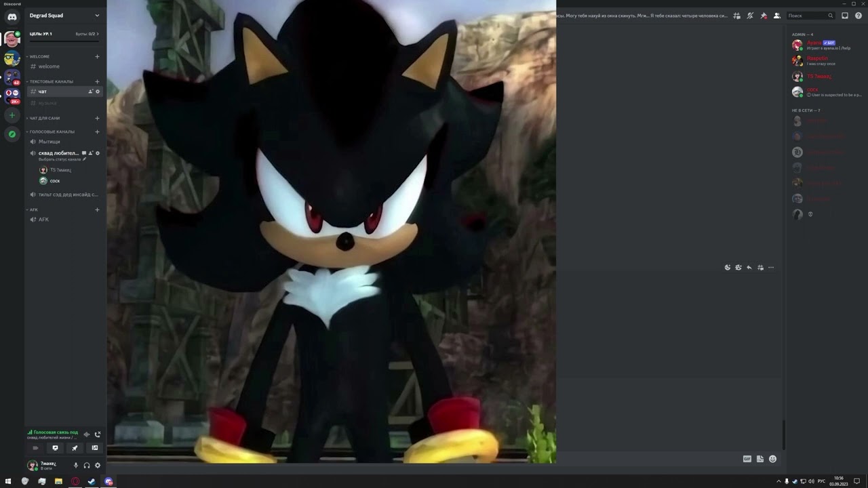Open user settings gear icon
Image resolution: width=868 pixels, height=488 pixels.
(x=98, y=466)
